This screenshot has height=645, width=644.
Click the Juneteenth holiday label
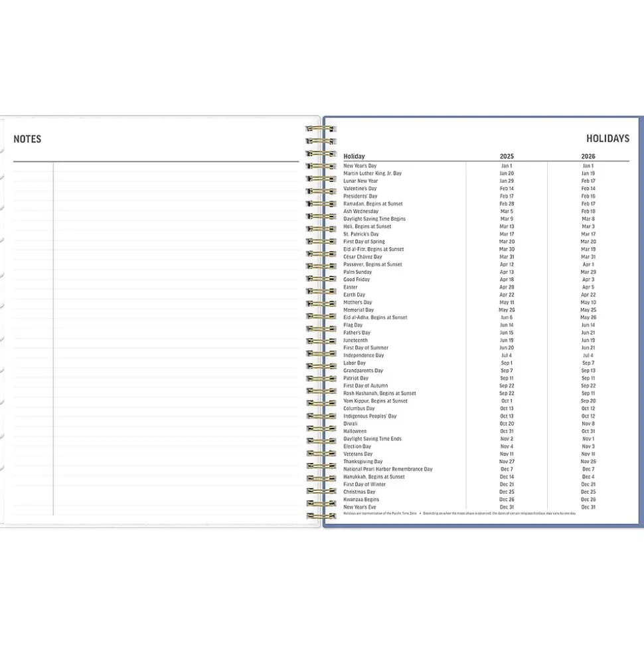pyautogui.click(x=355, y=340)
